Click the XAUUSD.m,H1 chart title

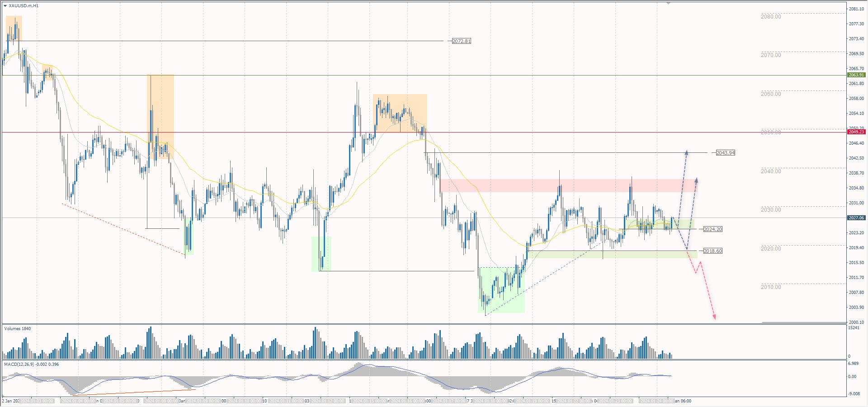point(24,6)
